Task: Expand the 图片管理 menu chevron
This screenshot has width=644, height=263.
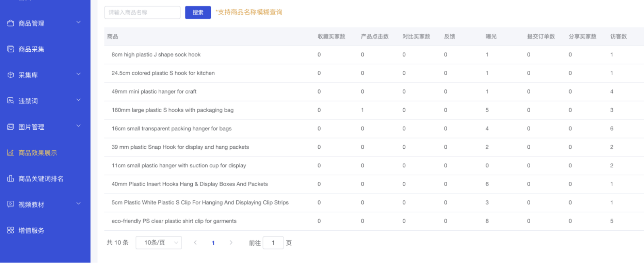Action: 79,126
